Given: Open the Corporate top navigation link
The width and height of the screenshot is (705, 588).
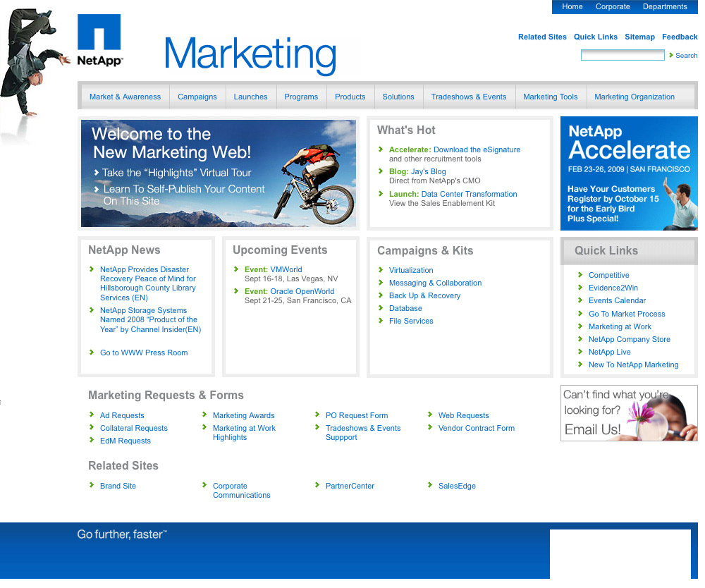Looking at the screenshot, I should [x=613, y=7].
